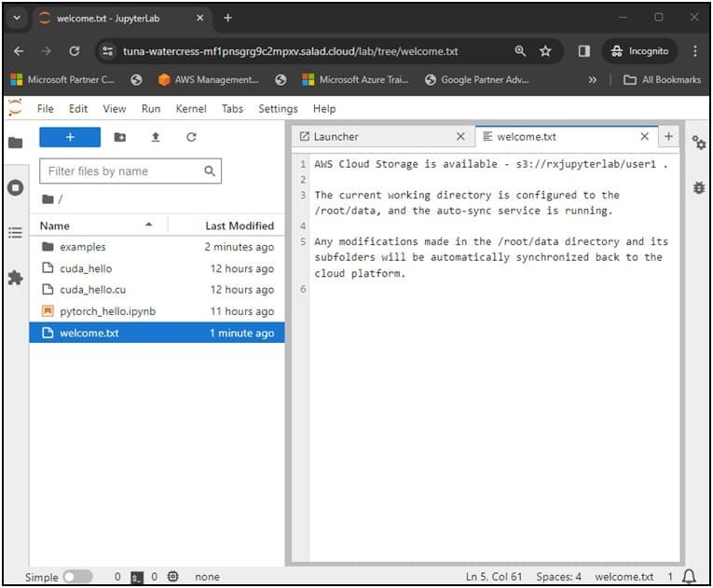Click the search magnifier in file filter

[x=210, y=171]
